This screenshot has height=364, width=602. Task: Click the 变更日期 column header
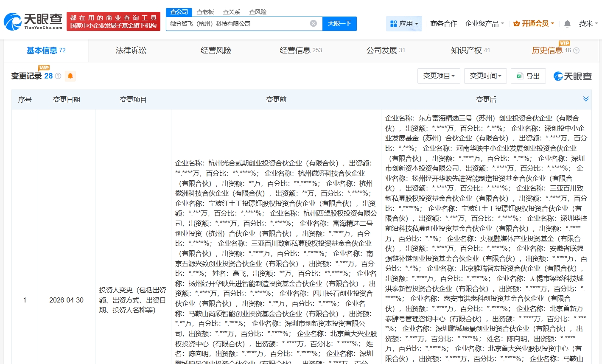[67, 99]
